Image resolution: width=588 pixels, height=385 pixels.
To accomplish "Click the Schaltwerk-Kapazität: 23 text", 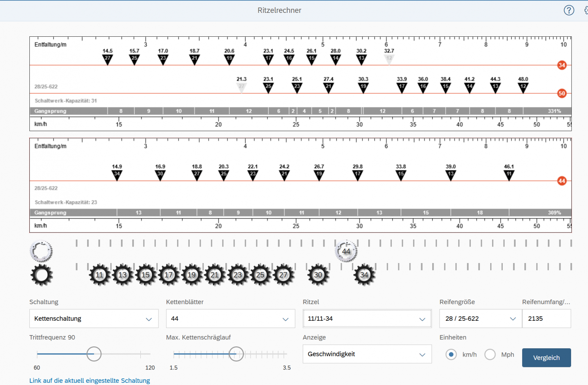I will click(66, 202).
